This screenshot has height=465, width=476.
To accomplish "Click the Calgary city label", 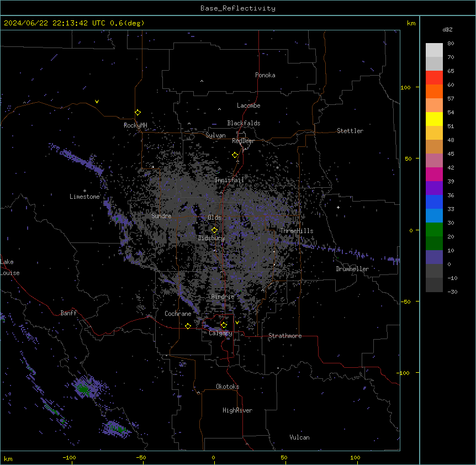I will (x=220, y=333).
